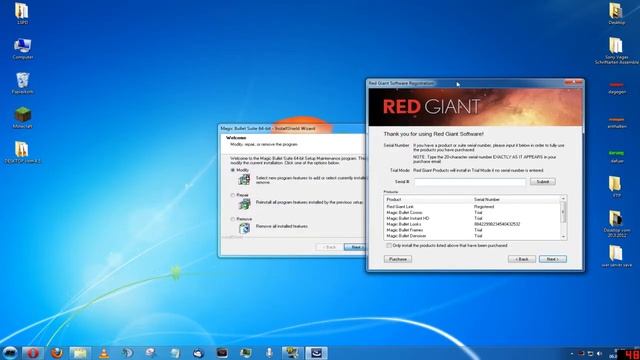Select the Computer desktop icon
640x360 pixels.
tap(22, 49)
